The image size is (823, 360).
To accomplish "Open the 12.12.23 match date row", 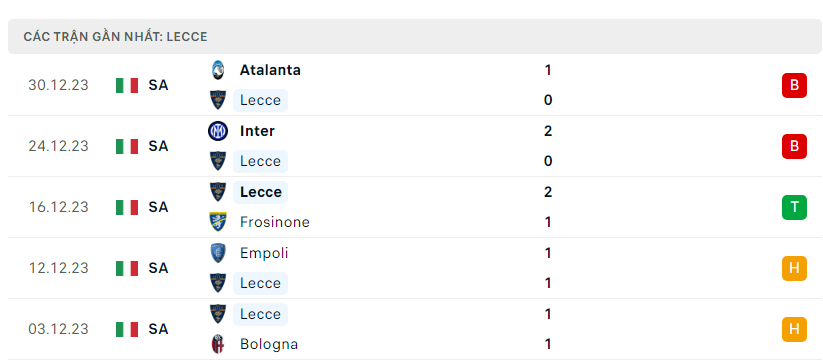I will (x=415, y=268).
